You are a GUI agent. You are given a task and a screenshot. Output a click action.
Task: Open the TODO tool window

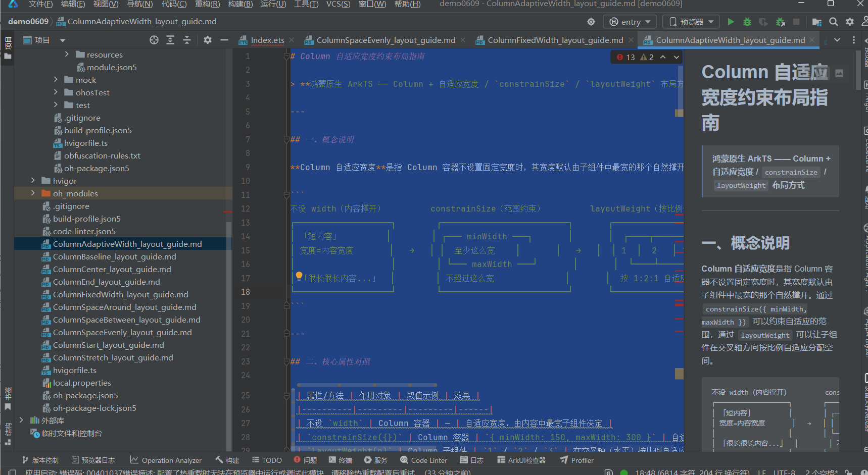267,460
